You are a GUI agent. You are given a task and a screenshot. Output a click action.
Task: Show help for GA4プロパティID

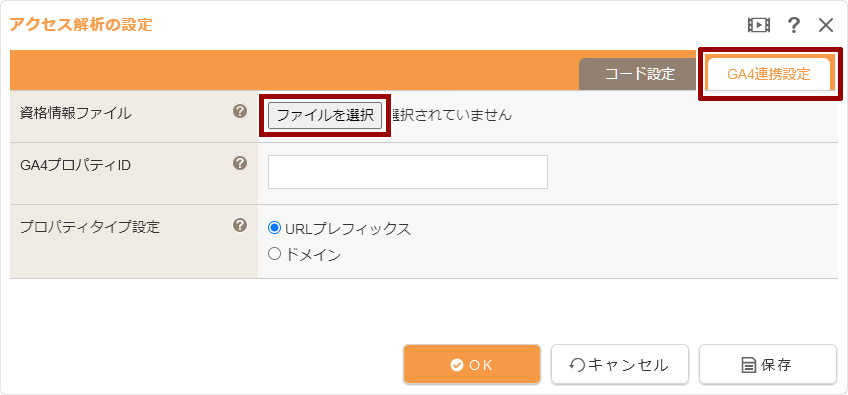pyautogui.click(x=240, y=163)
